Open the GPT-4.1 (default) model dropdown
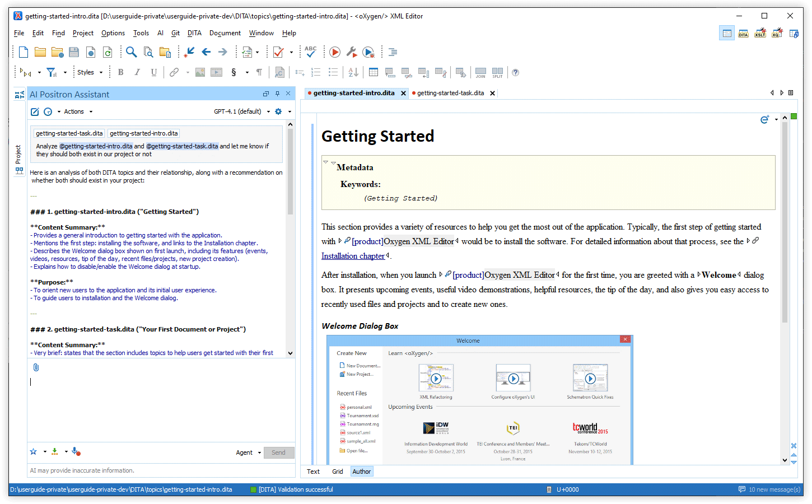Viewport: 812px width, 504px height. (242, 111)
